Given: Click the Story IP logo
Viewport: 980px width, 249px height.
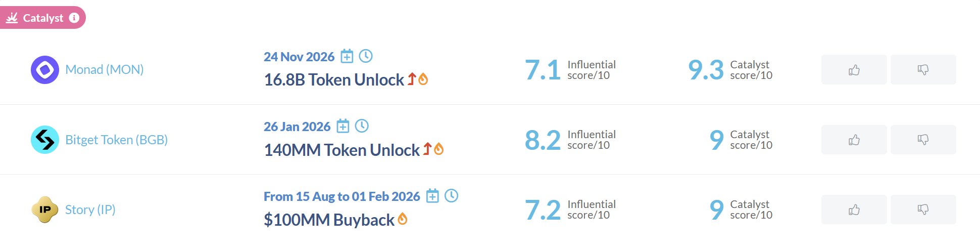Looking at the screenshot, I should click(x=45, y=210).
